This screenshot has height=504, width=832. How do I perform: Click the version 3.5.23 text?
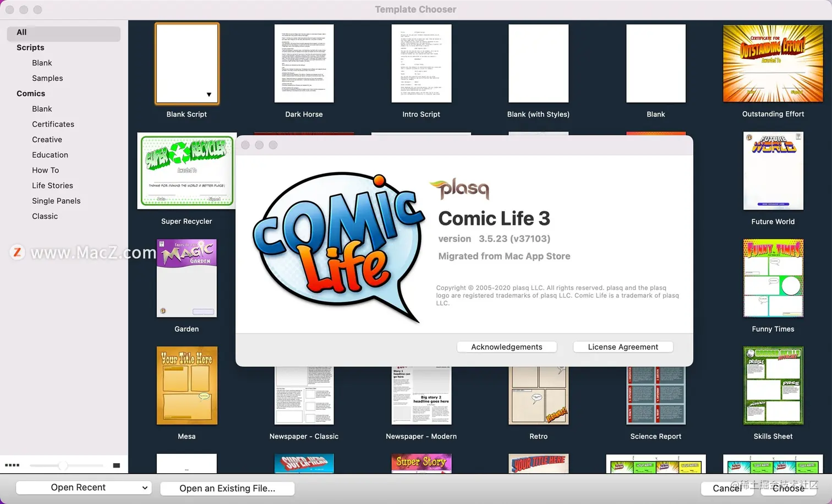(494, 239)
